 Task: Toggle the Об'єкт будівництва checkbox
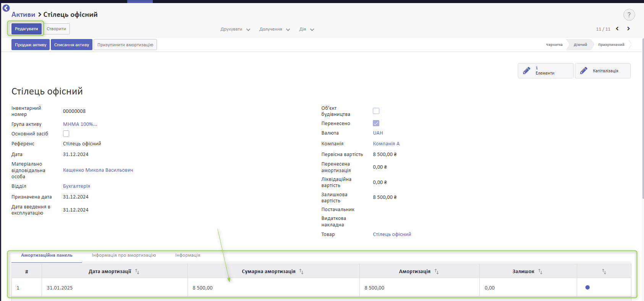(376, 111)
